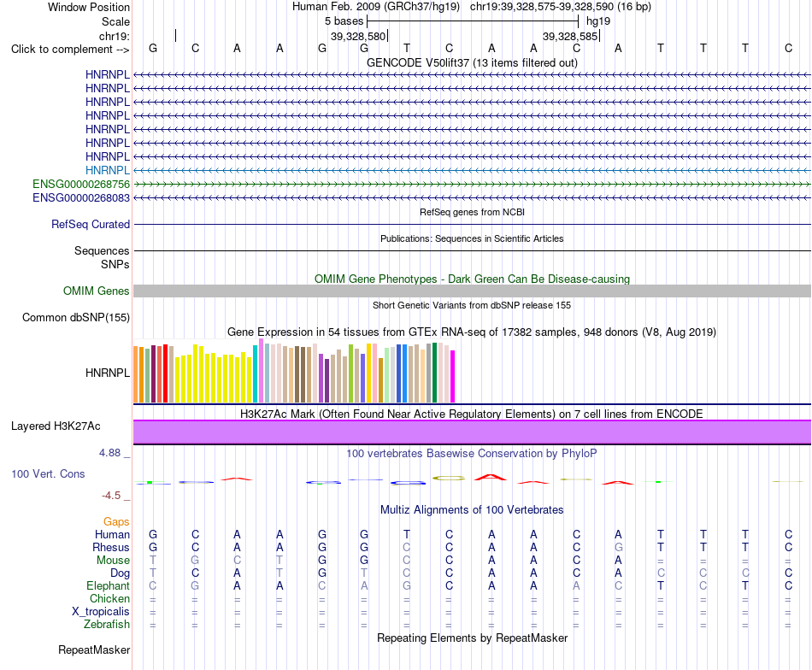
Task: Click the '5 bases' scale bar label
Action: pyautogui.click(x=344, y=21)
